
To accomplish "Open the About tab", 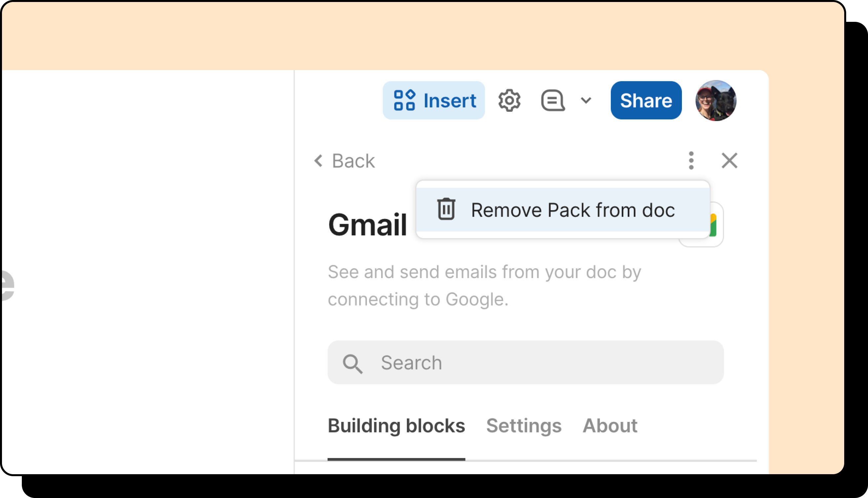I will point(610,426).
